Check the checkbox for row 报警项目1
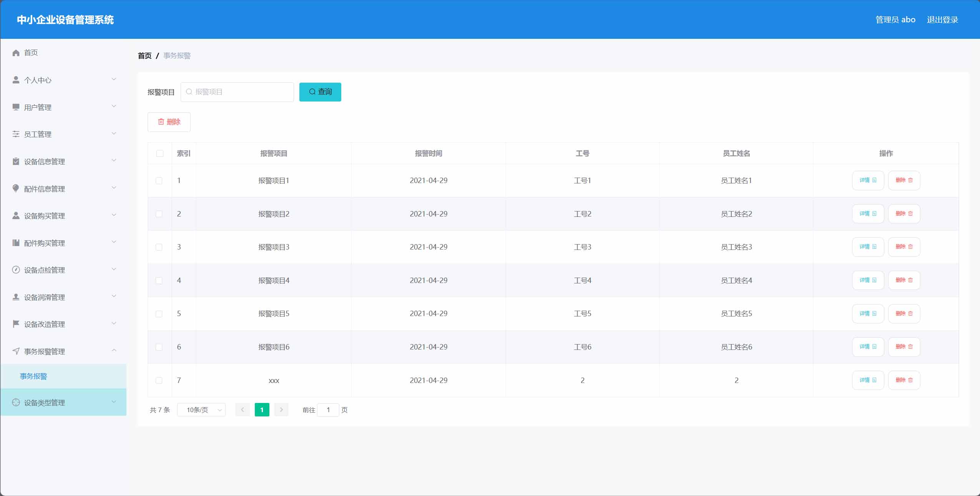 click(159, 181)
